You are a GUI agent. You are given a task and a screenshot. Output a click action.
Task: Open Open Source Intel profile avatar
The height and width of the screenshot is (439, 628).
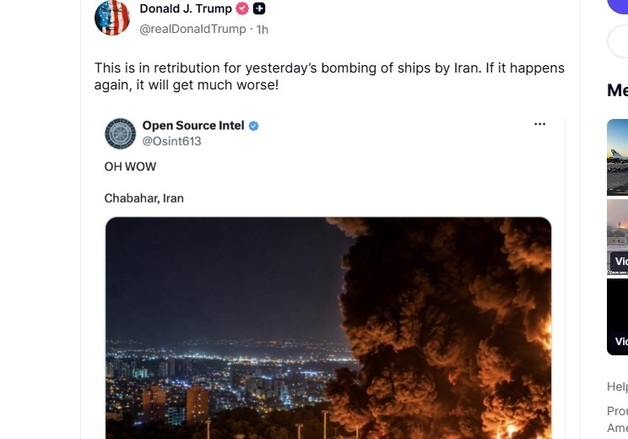[120, 134]
